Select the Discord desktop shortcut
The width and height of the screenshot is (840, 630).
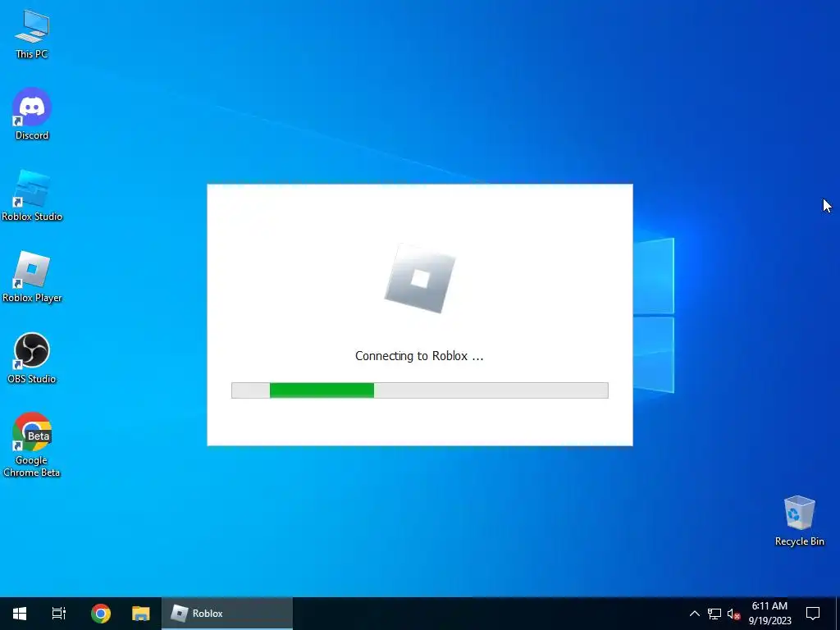(x=32, y=114)
